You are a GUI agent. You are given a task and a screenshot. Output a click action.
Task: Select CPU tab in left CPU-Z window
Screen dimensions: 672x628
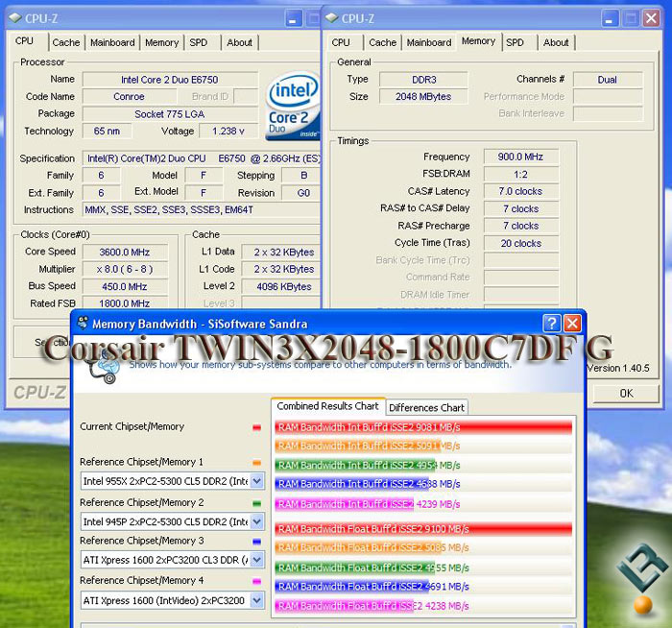point(24,41)
